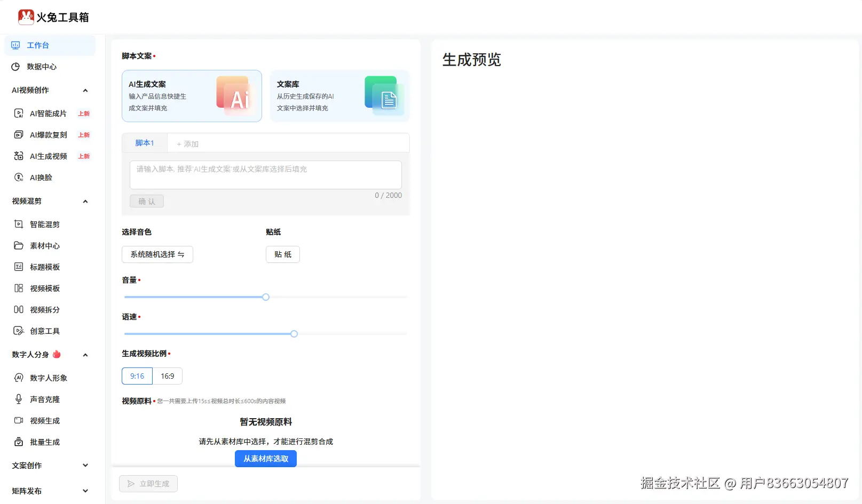The height and width of the screenshot is (504, 862).
Task: Open the 系统随机选择 voice selector
Action: coord(157,254)
